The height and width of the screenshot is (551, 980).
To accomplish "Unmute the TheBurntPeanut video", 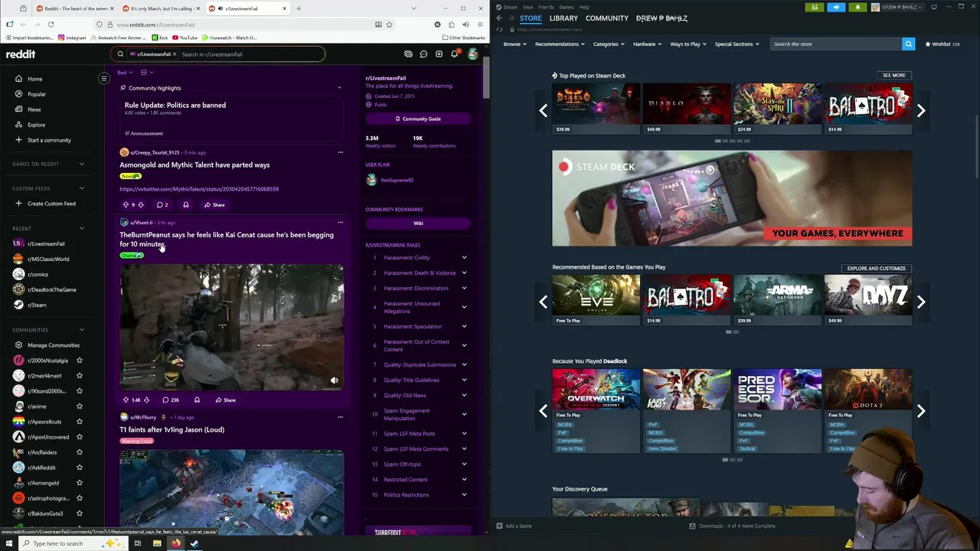I will click(x=334, y=380).
